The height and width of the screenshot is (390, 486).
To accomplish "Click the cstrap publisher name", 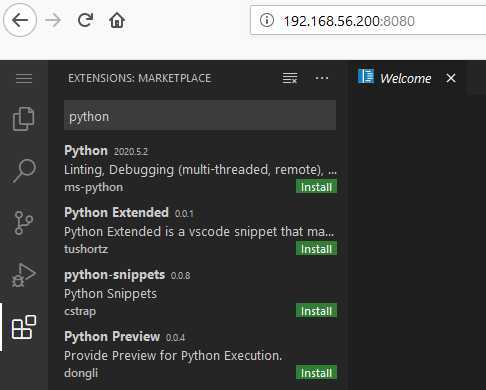I will tap(80, 311).
